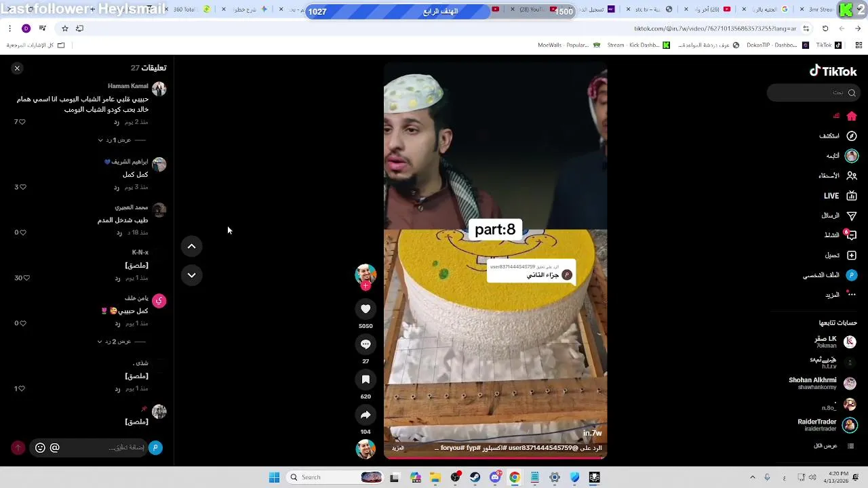Reload the page with the browser refresh icon
The image size is (868, 488).
pos(825,28)
